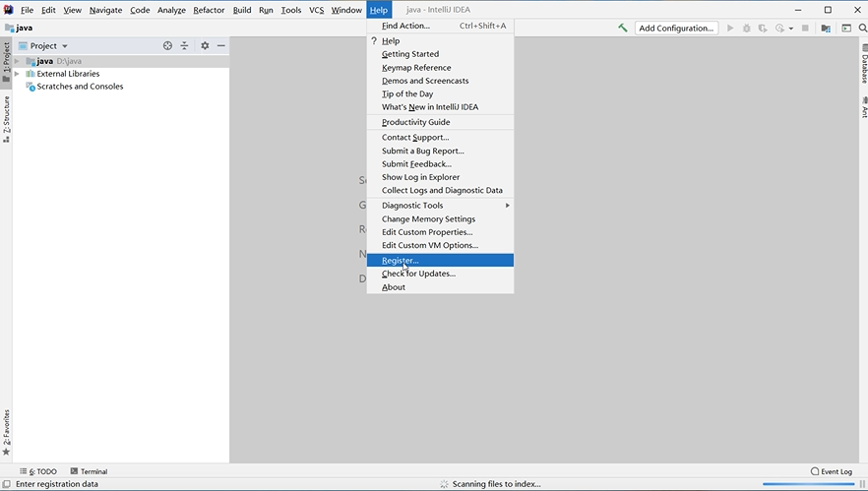Click the Build Project hammer icon

coord(623,28)
